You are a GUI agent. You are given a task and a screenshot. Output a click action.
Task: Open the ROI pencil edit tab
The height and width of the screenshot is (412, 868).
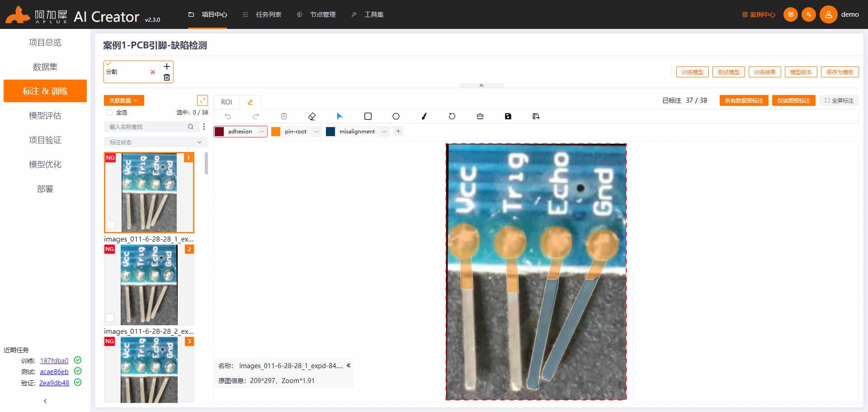point(250,102)
